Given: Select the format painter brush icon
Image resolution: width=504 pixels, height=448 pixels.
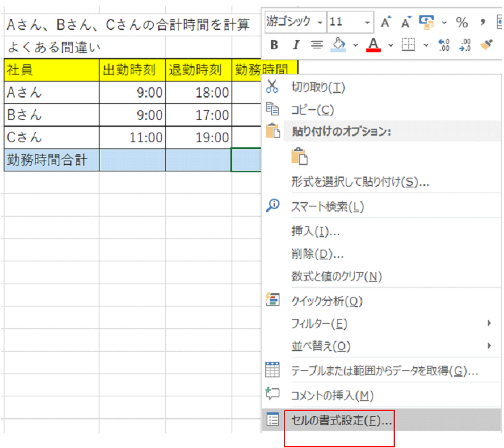Looking at the screenshot, I should 487,45.
